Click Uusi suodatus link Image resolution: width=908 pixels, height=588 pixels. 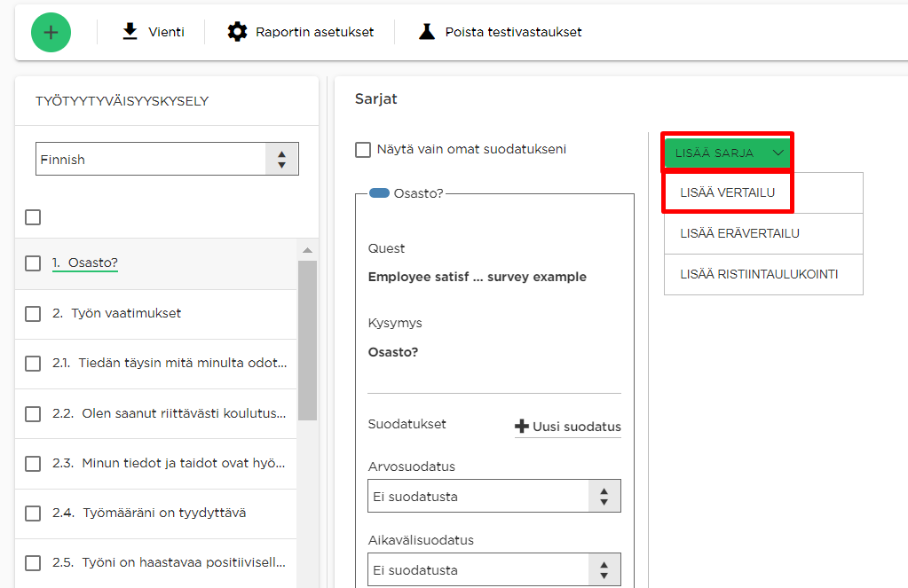567,427
